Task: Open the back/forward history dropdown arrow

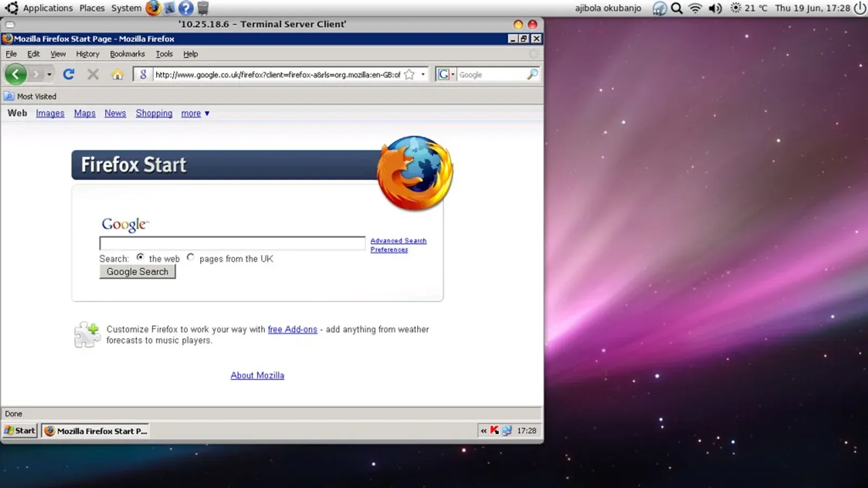Action: (49, 74)
